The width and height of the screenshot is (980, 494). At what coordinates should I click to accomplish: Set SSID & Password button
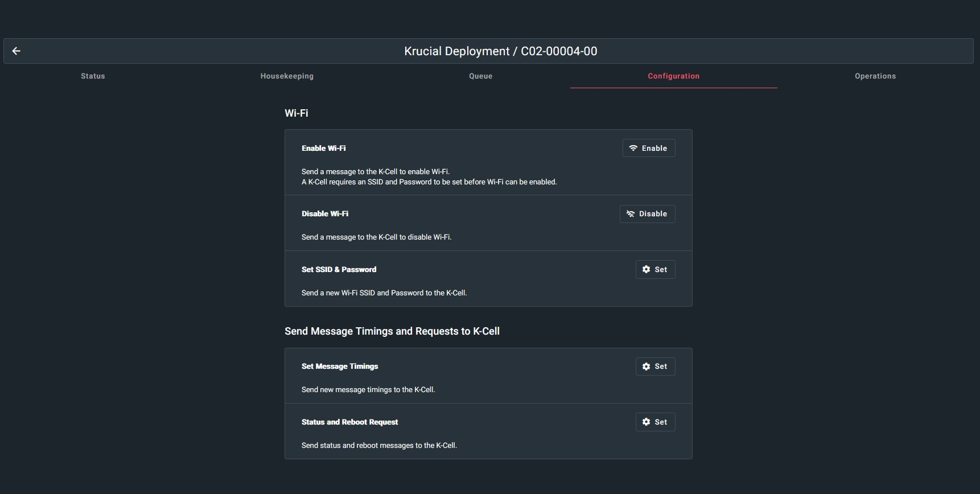point(656,270)
